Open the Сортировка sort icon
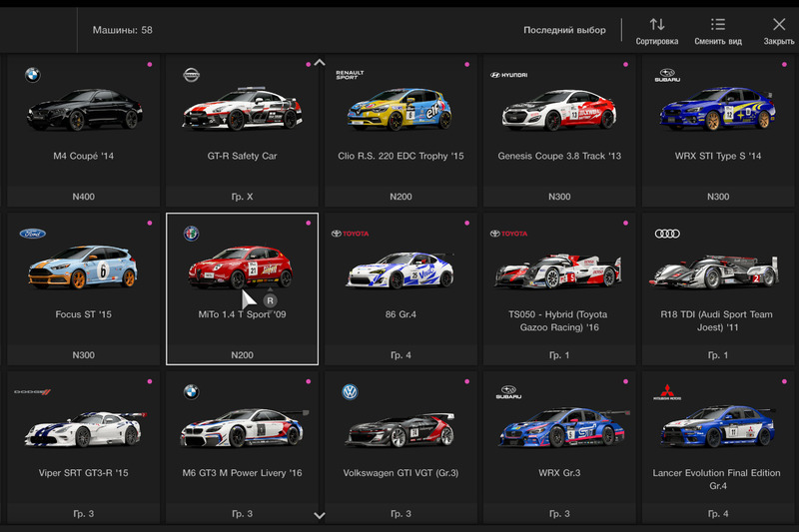799x532 pixels. click(x=657, y=24)
